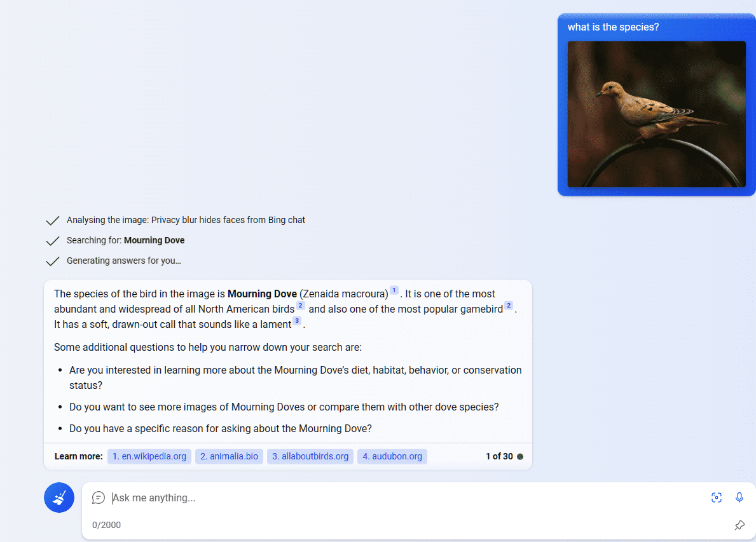Click the bullet about diet, habitat, behavior
This screenshot has width=756, height=542.
tap(295, 377)
